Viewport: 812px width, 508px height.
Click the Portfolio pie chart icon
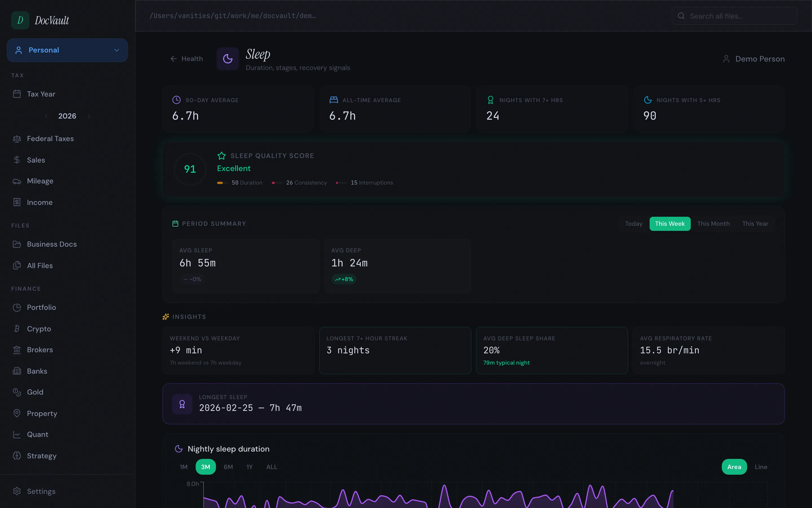click(17, 307)
